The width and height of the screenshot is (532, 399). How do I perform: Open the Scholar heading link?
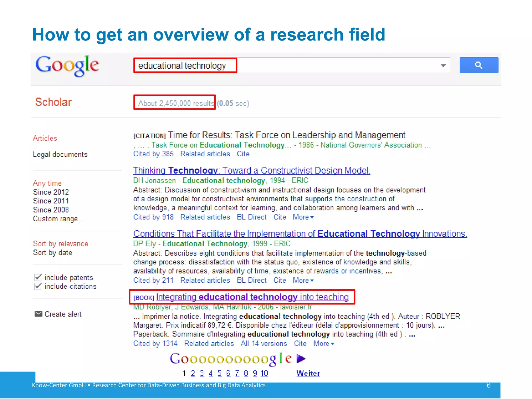click(x=54, y=102)
